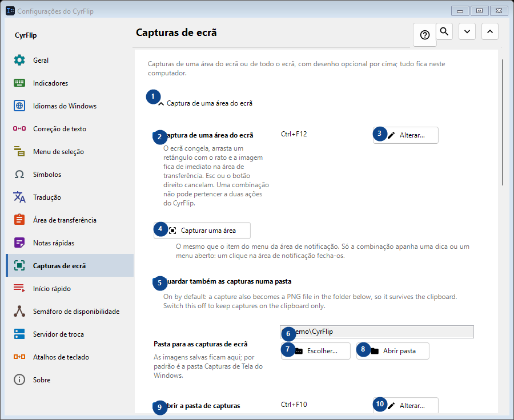Collapse the "Captura de uma área do ecrã" group
This screenshot has height=420, width=514.
(206, 103)
